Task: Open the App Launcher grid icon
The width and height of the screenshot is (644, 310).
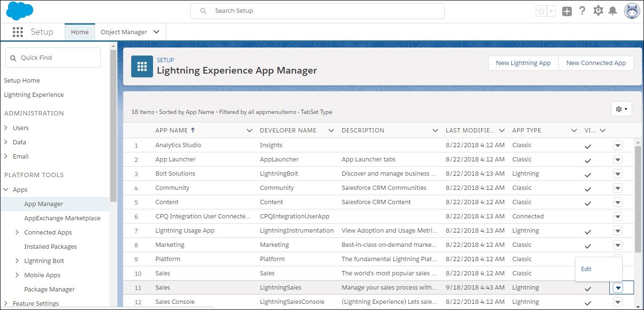Action: point(18,32)
